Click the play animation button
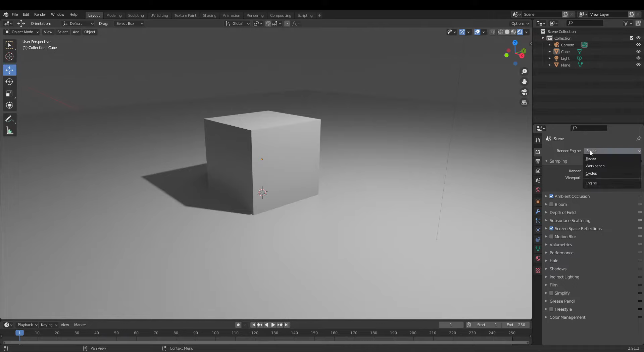 [x=273, y=325]
